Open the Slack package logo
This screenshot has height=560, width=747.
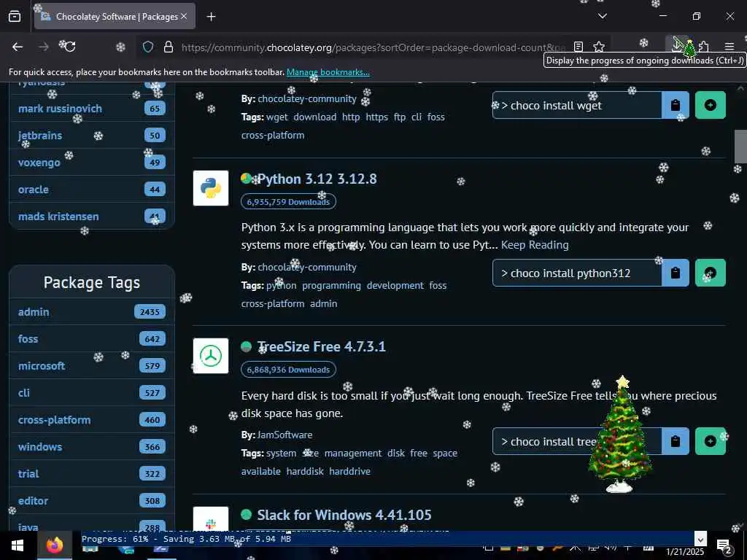coord(211,520)
